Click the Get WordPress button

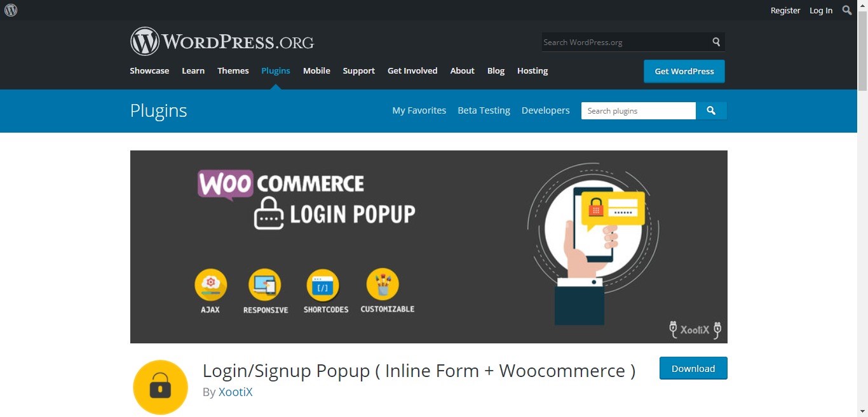click(x=684, y=71)
